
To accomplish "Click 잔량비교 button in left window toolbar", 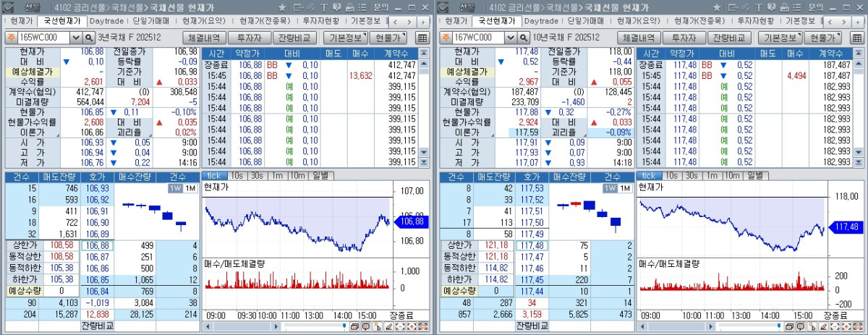I will 294,38.
